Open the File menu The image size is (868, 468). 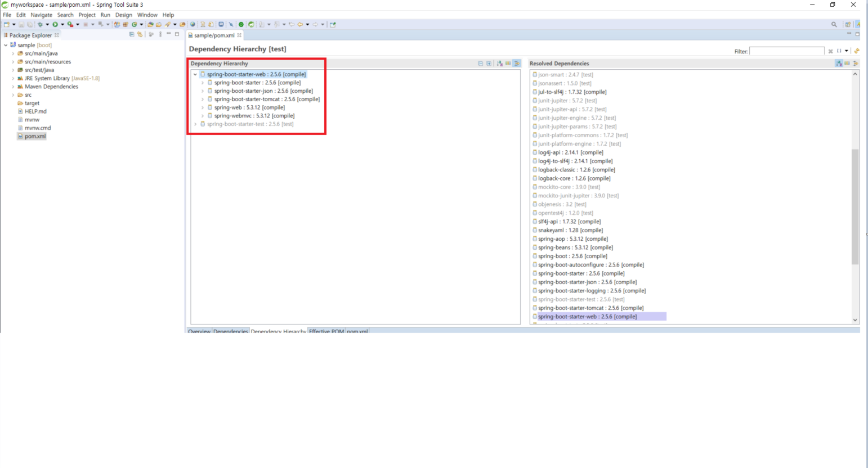pyautogui.click(x=7, y=15)
